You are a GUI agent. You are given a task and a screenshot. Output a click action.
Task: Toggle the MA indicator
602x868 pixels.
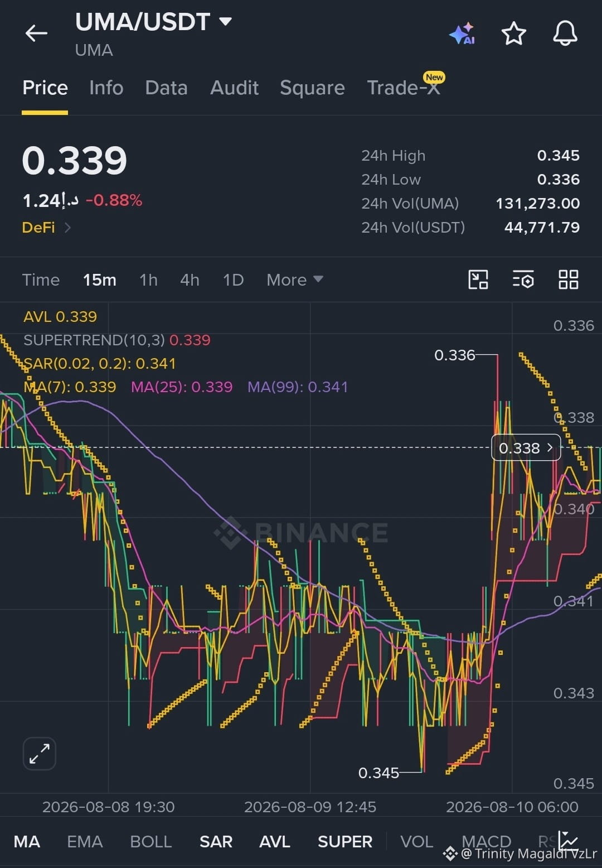27,841
